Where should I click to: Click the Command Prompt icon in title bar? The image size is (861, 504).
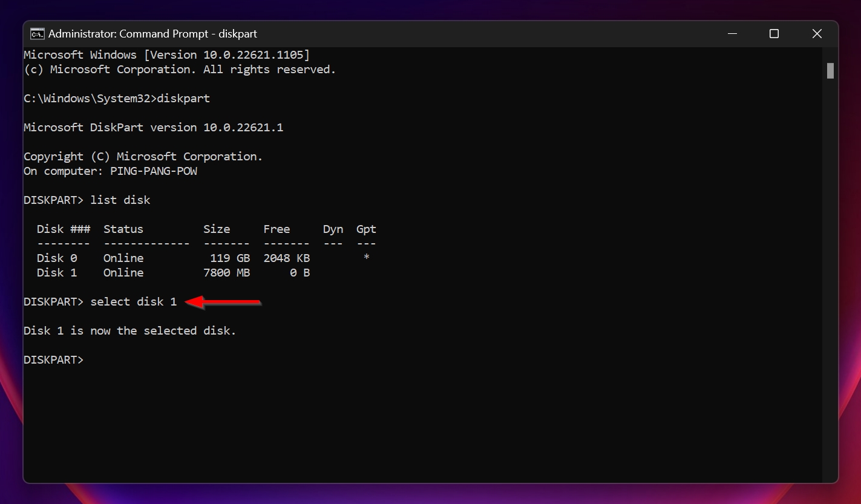[37, 34]
